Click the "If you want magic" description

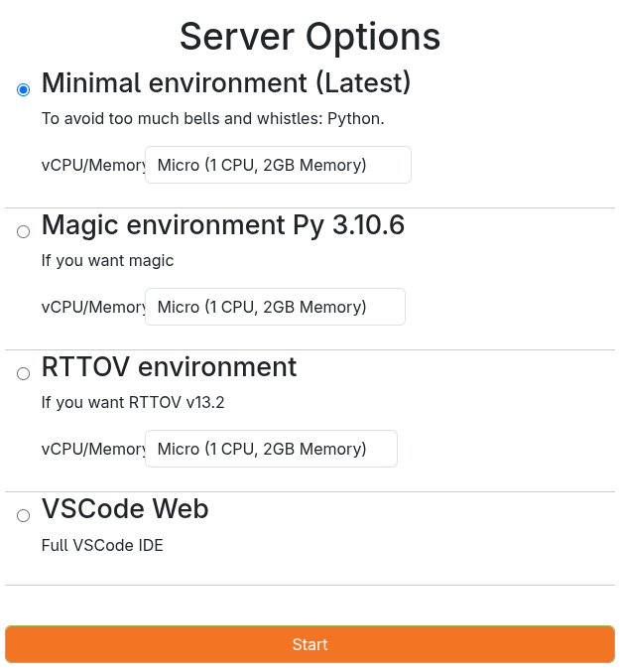107,261
